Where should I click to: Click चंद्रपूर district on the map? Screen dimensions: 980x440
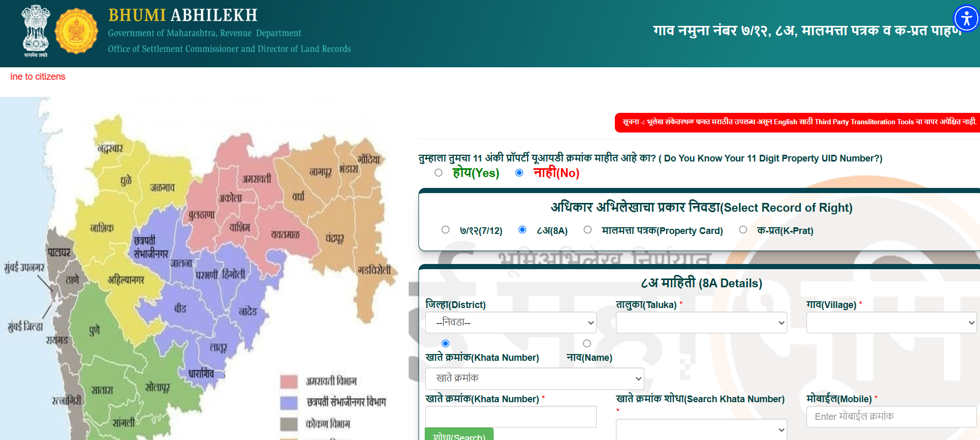click(x=335, y=238)
